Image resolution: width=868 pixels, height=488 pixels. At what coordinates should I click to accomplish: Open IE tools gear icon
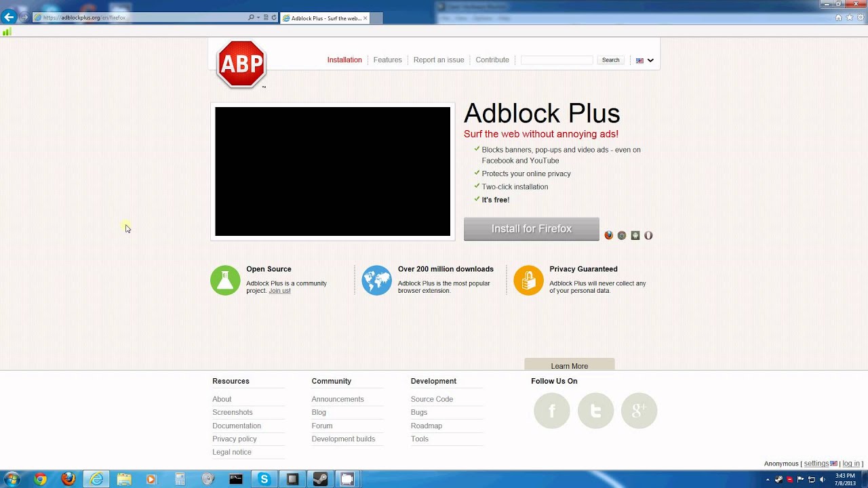(x=859, y=18)
